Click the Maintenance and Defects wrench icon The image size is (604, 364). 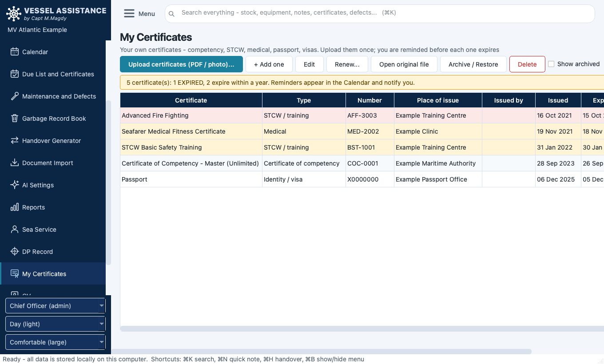(x=15, y=96)
